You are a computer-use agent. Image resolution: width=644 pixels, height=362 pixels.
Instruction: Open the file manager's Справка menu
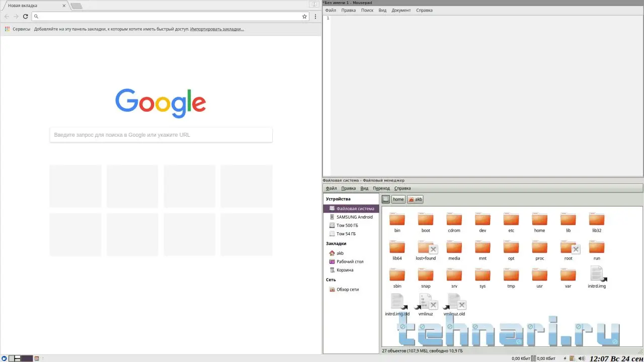pyautogui.click(x=403, y=189)
